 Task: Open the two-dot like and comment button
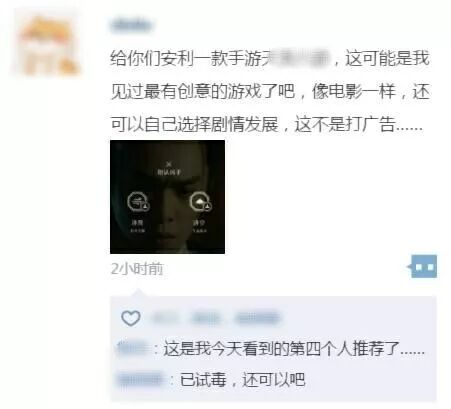coord(423,267)
